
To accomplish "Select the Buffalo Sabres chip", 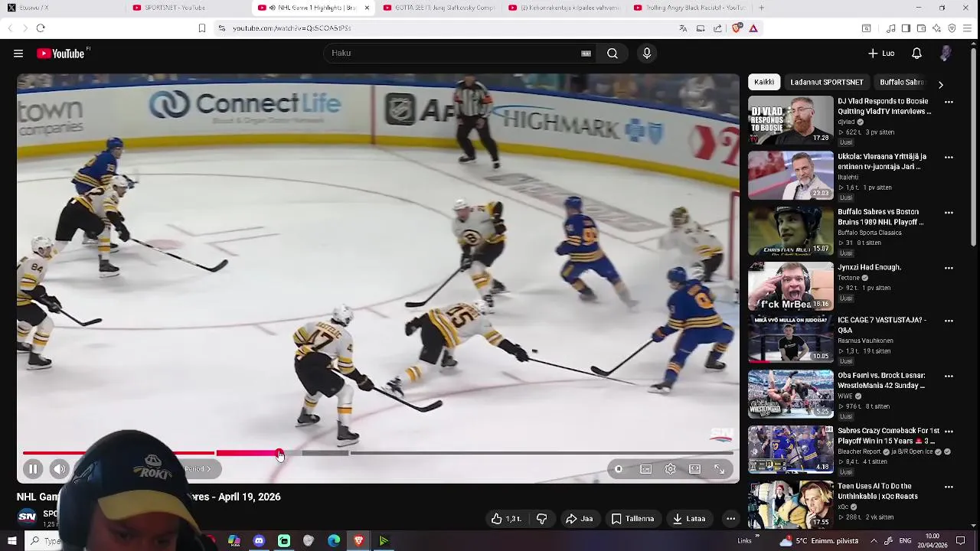I will click(x=902, y=82).
